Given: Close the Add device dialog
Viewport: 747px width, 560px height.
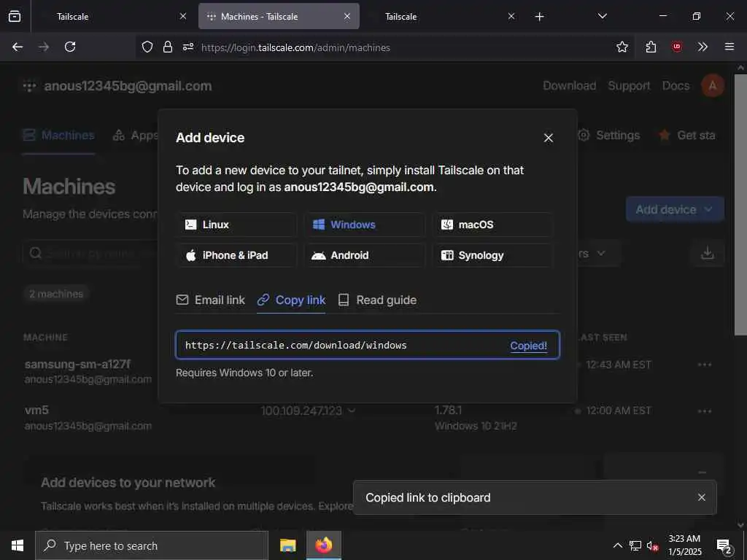Looking at the screenshot, I should [x=549, y=138].
